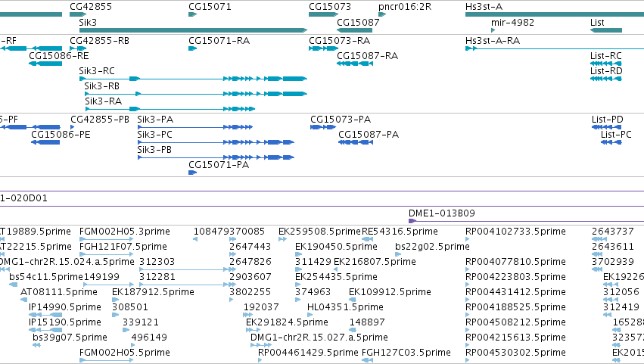The height and width of the screenshot is (364, 644).
Task: Click the FGH121F07.5prime EST label
Action: coord(123,247)
